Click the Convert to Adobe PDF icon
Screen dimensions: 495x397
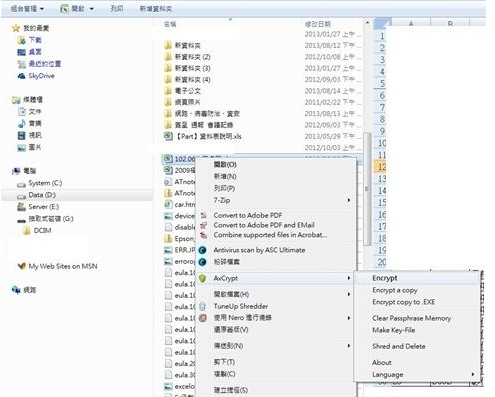tap(203, 216)
